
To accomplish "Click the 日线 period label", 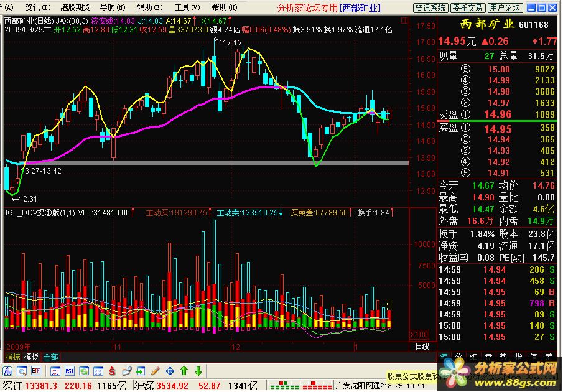I will [x=422, y=347].
